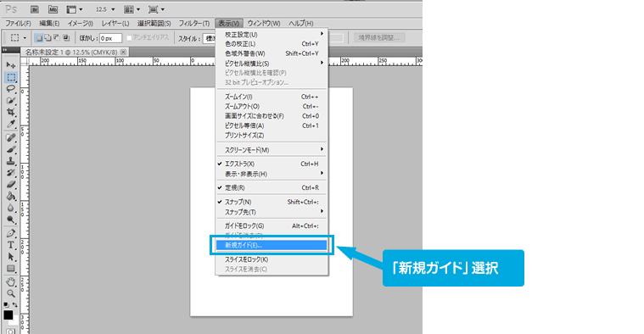Click the New selection mode icon
The image size is (644, 334).
[39, 38]
